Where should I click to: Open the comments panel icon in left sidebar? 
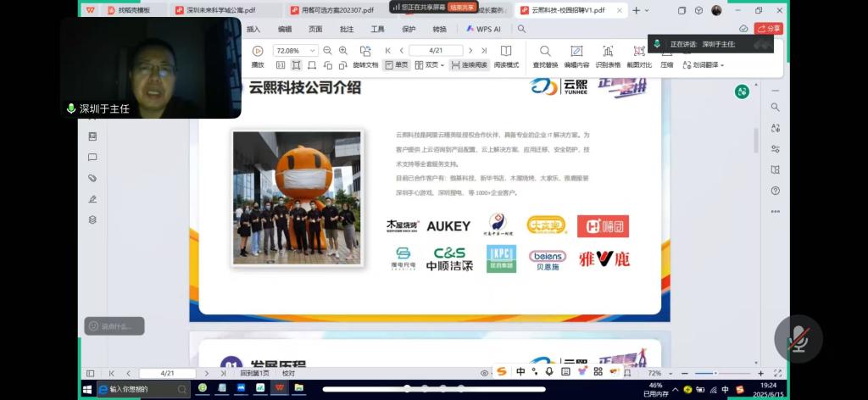coord(92,157)
